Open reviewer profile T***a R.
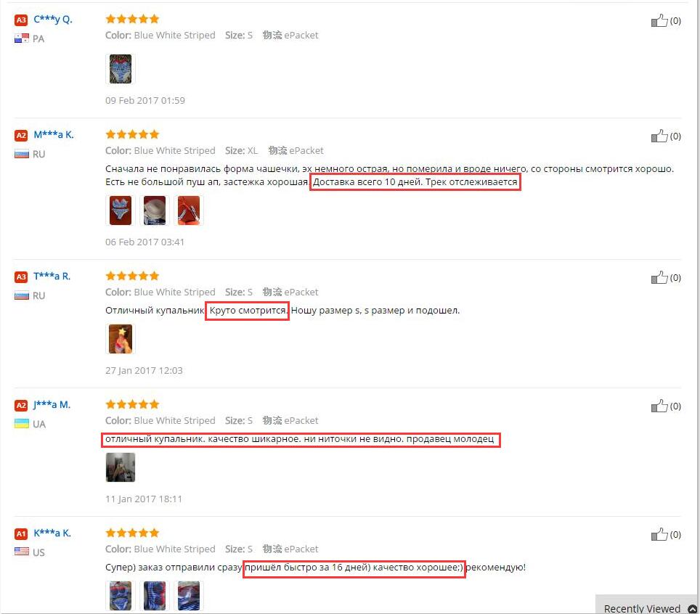Viewport: 700px width, 614px height. (x=52, y=277)
